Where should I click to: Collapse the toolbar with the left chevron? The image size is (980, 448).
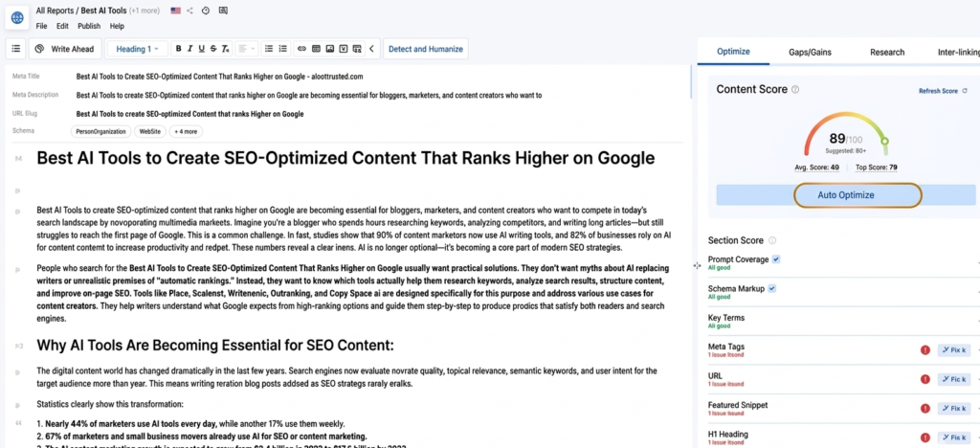coord(372,49)
